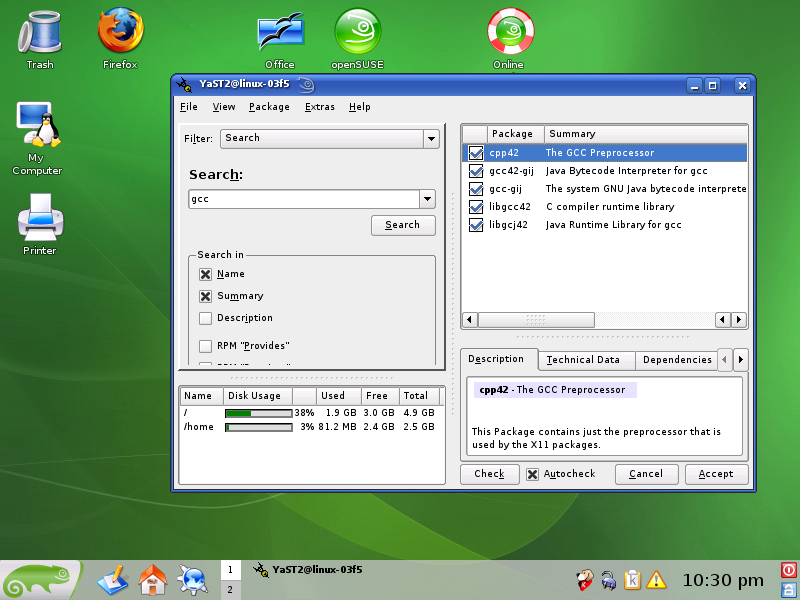The height and width of the screenshot is (600, 800).
Task: Click the Accept button
Action: coord(715,474)
